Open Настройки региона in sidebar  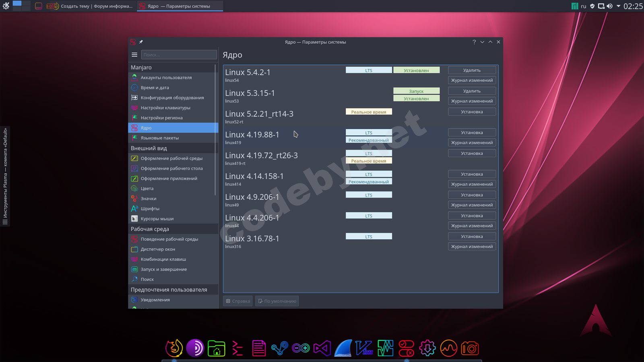(x=172, y=117)
